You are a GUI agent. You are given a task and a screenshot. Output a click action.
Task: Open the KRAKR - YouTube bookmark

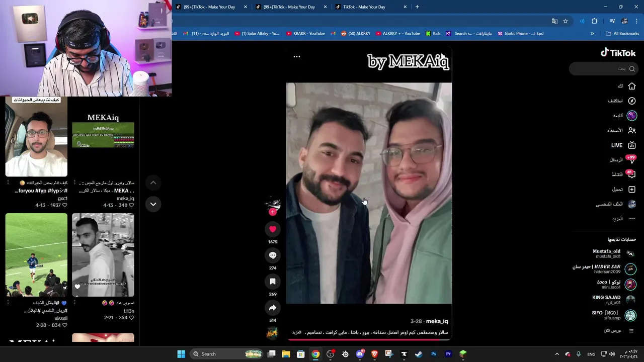305,34
